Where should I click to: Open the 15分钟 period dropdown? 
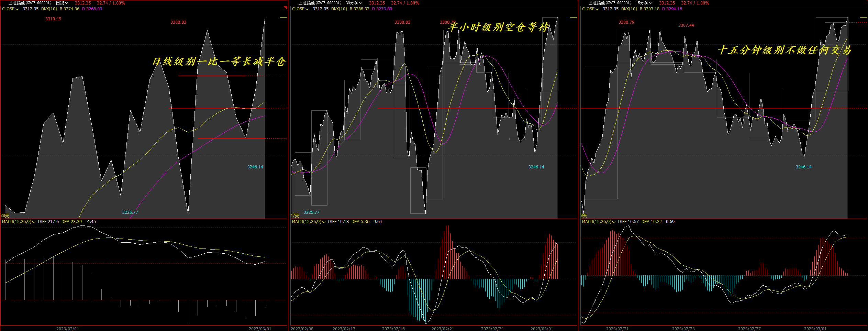(644, 3)
